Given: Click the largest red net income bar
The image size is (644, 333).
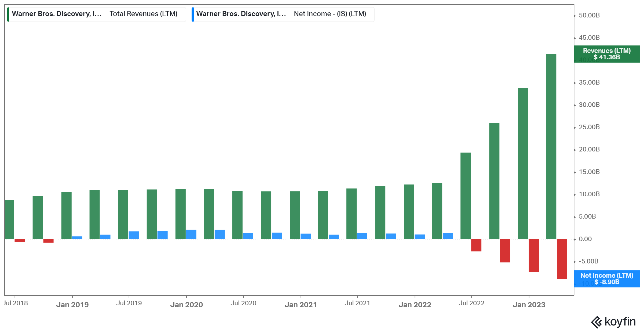Looking at the screenshot, I should 562,259.
